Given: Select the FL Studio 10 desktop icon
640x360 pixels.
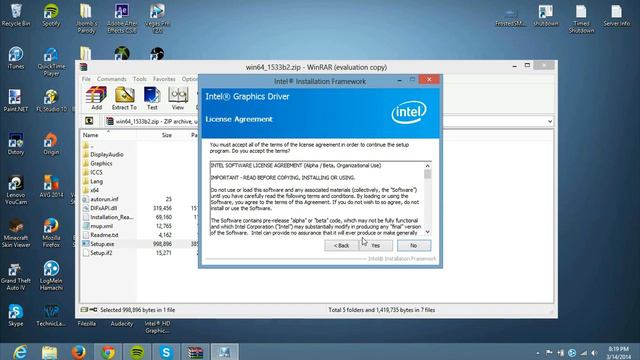Looking at the screenshot, I should pos(51,101).
